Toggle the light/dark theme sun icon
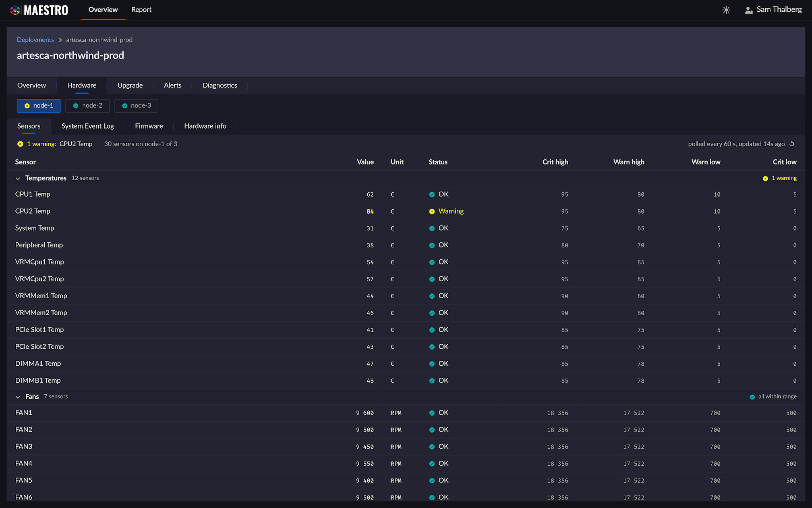The width and height of the screenshot is (812, 508). coord(726,10)
